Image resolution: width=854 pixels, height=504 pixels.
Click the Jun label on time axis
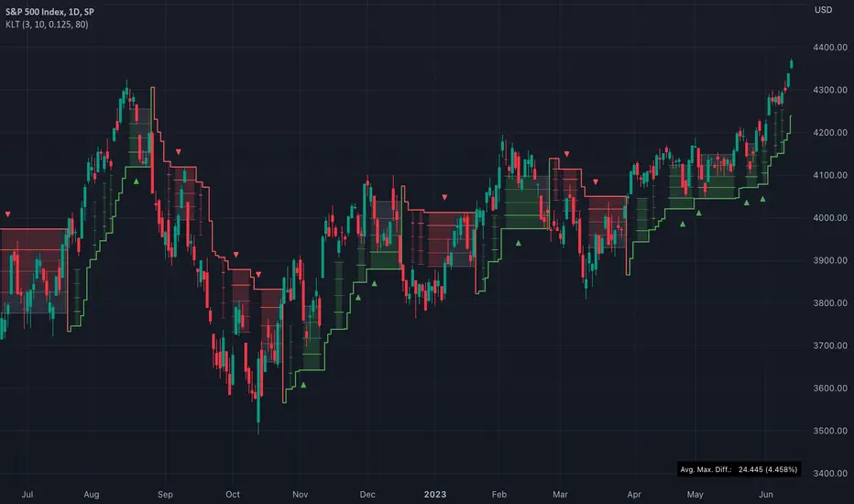[x=766, y=494]
